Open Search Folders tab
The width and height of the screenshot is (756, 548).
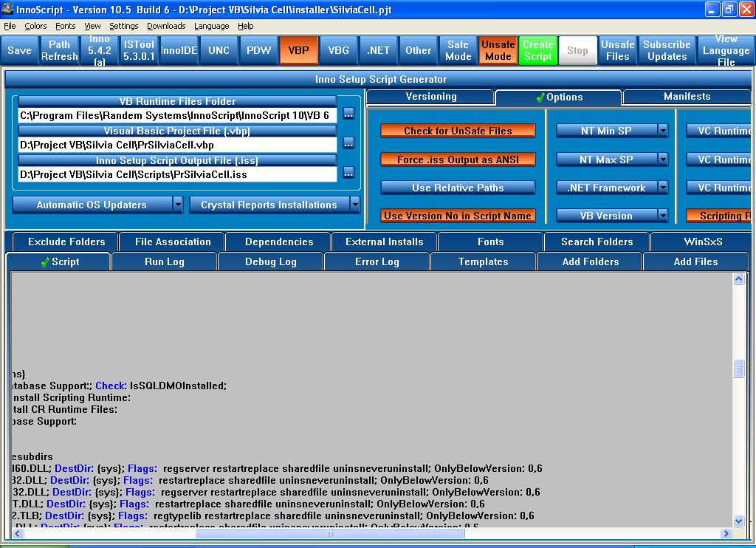pyautogui.click(x=597, y=242)
